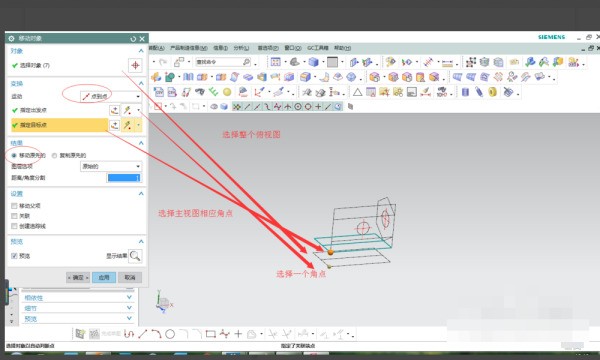
Task: Click the arc sketch tool in bottom toolbar
Action: click(x=156, y=334)
